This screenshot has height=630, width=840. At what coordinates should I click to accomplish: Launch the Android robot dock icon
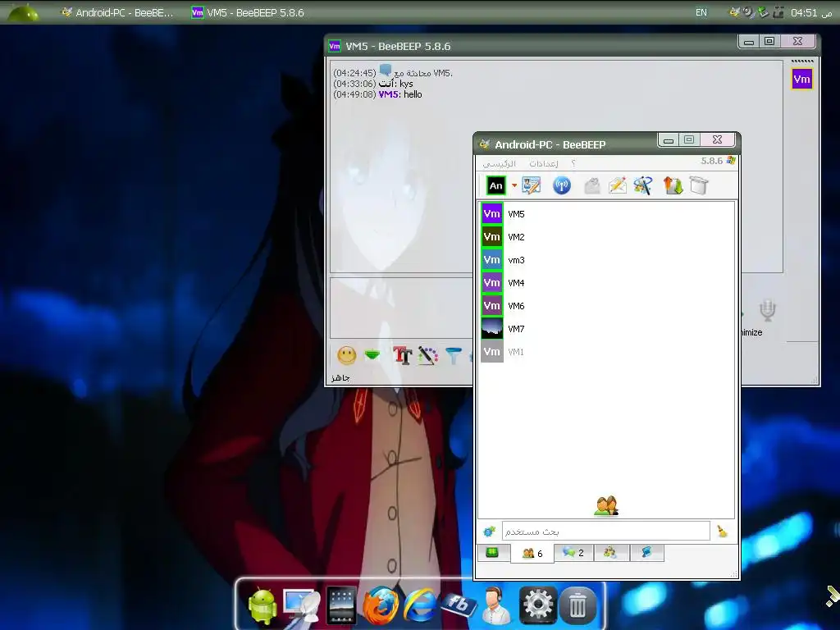point(262,606)
